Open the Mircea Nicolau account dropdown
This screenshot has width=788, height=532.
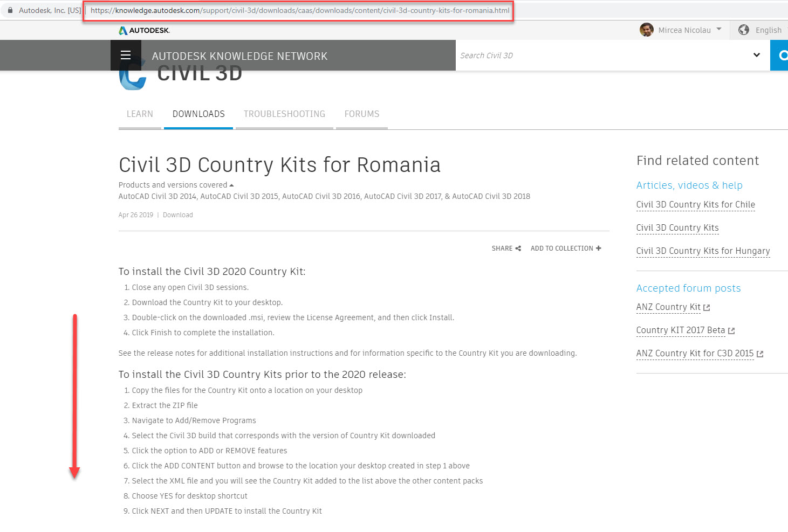(719, 29)
